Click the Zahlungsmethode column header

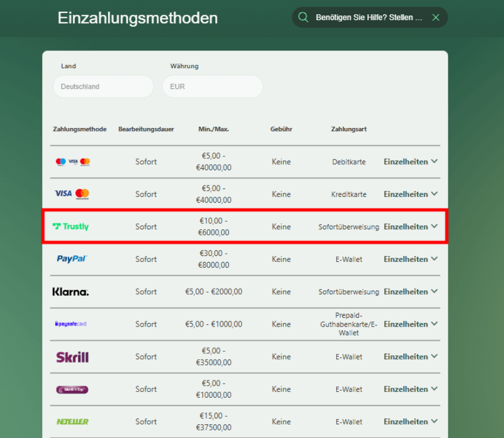pyautogui.click(x=79, y=129)
